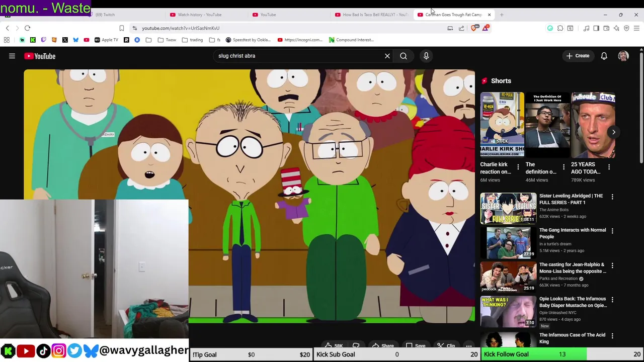Viewport: 644px width, 362px height.
Task: Click the browser reload button
Action: (x=28, y=28)
